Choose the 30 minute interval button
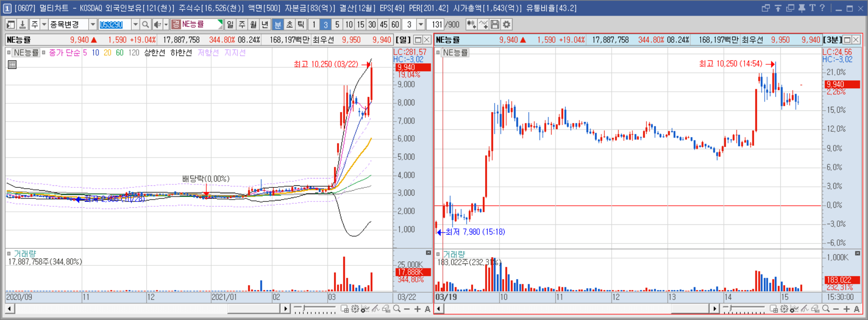 coord(372,24)
